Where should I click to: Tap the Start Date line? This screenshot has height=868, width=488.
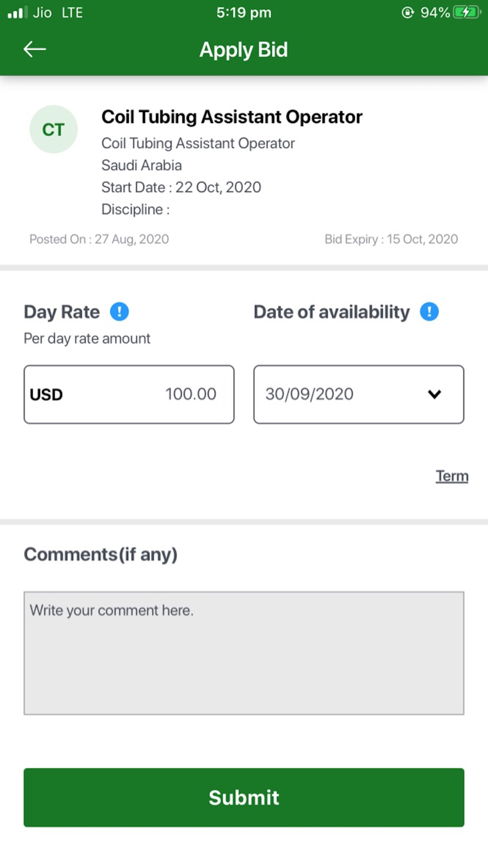click(181, 187)
